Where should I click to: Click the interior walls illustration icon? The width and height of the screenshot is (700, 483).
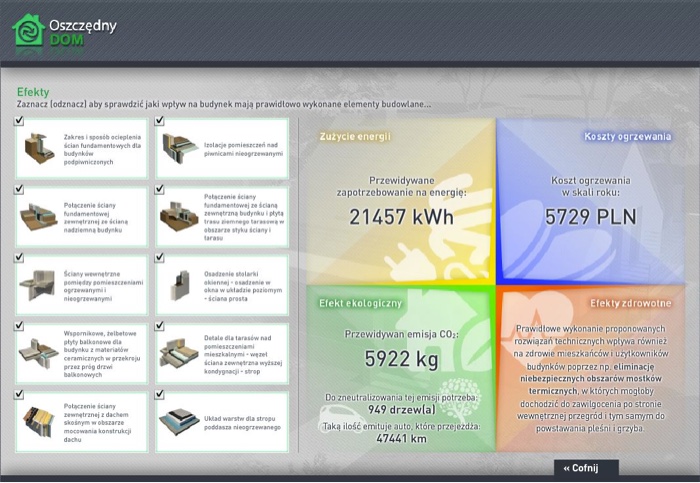38,286
